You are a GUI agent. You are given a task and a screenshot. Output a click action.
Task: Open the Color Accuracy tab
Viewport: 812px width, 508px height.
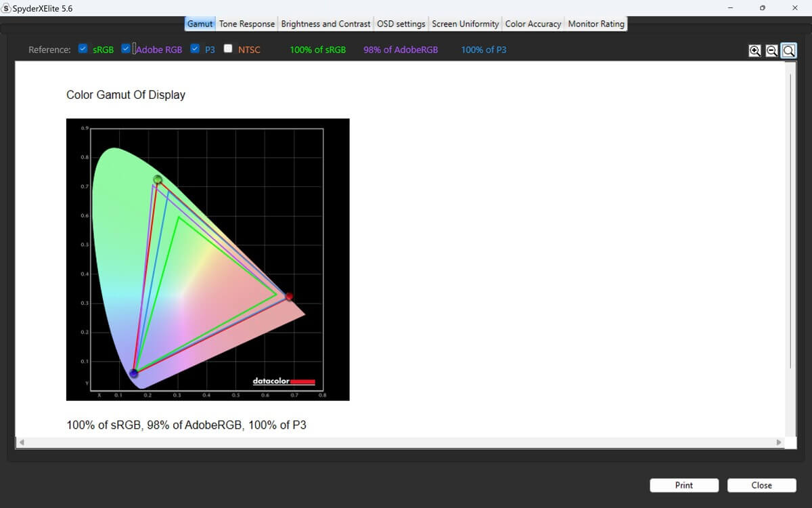point(533,24)
